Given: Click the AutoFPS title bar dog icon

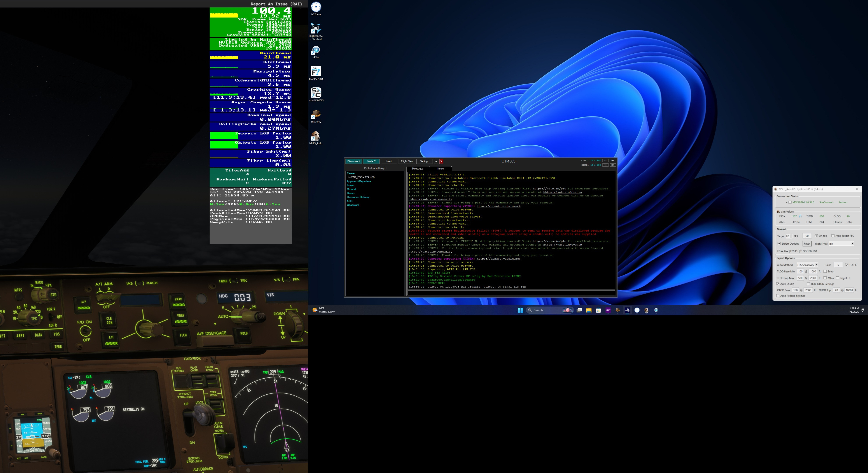Looking at the screenshot, I should [776, 189].
